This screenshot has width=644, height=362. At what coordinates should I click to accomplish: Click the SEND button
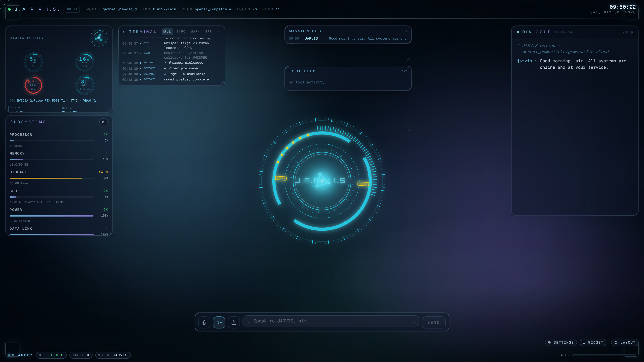[x=434, y=322]
